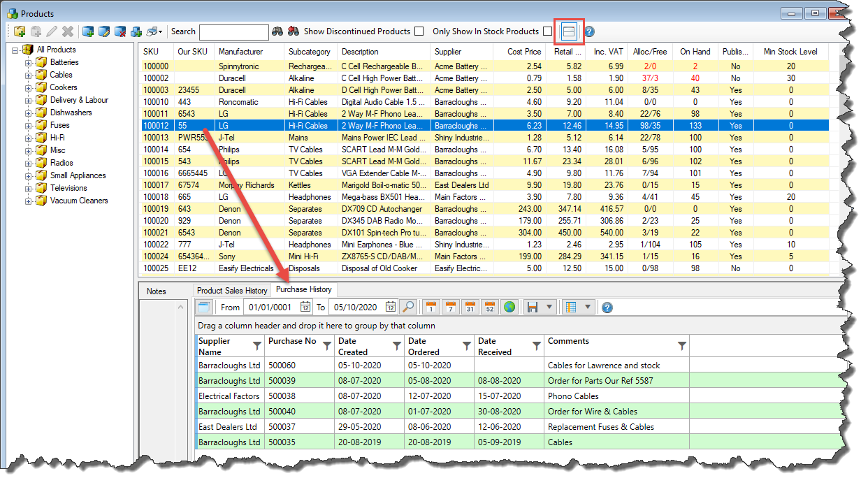Click into the product Search field
Screen dimensions: 868x485
(x=233, y=32)
